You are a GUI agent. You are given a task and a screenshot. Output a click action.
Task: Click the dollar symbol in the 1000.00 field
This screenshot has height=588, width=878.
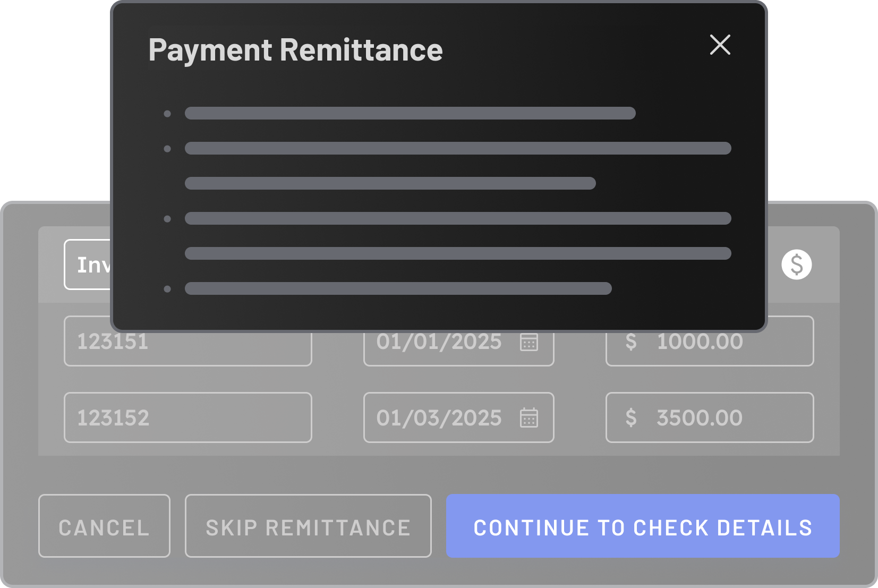[631, 343]
